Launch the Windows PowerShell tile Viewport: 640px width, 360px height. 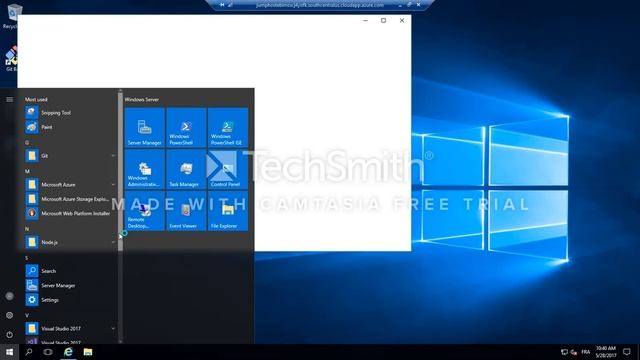[186, 127]
